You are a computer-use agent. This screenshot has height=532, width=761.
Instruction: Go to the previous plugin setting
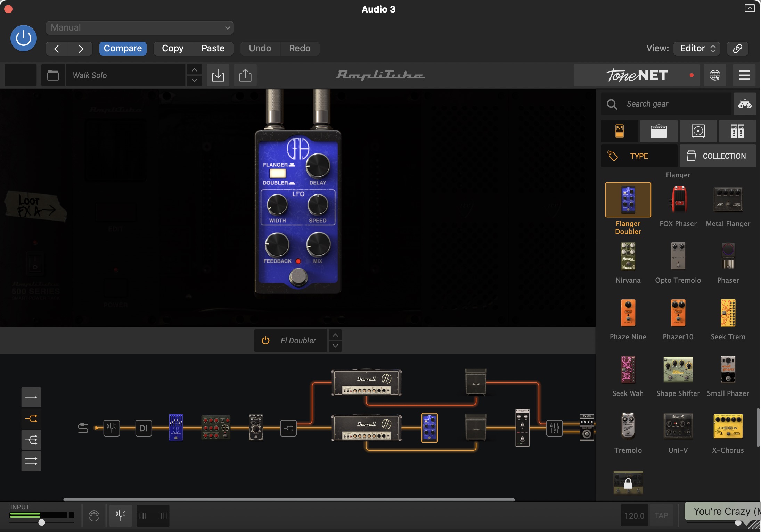coord(57,49)
